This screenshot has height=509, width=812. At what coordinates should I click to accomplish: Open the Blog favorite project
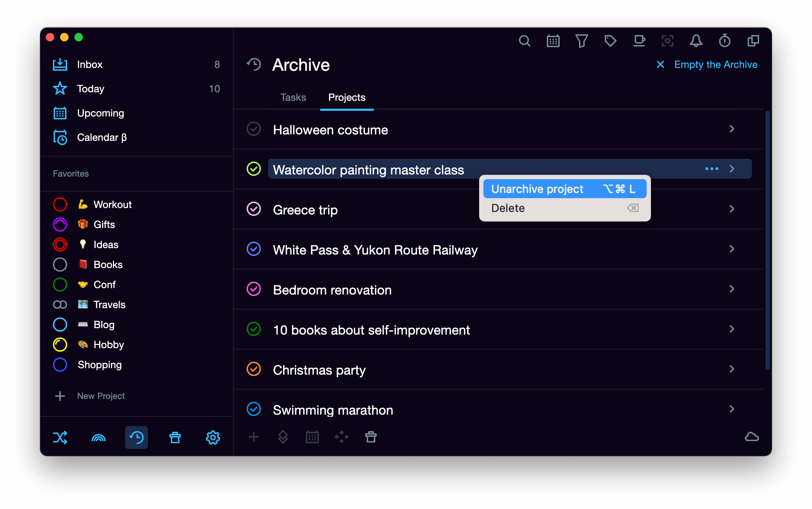coord(137,325)
